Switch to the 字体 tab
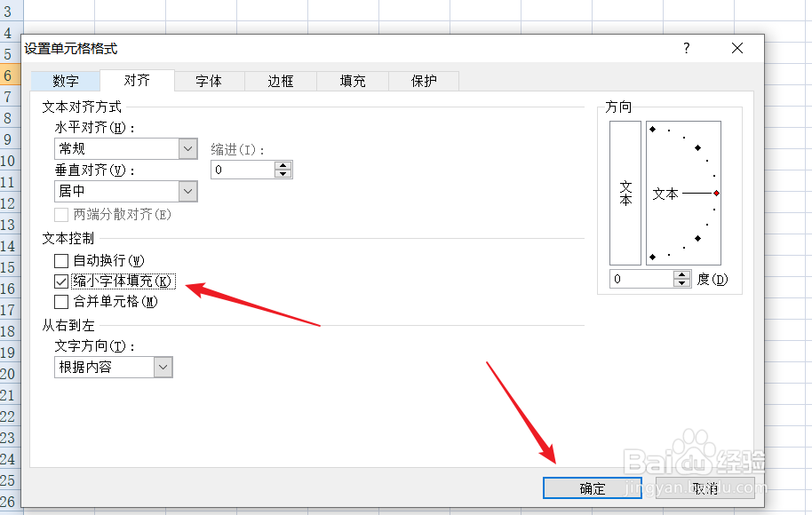 click(209, 81)
